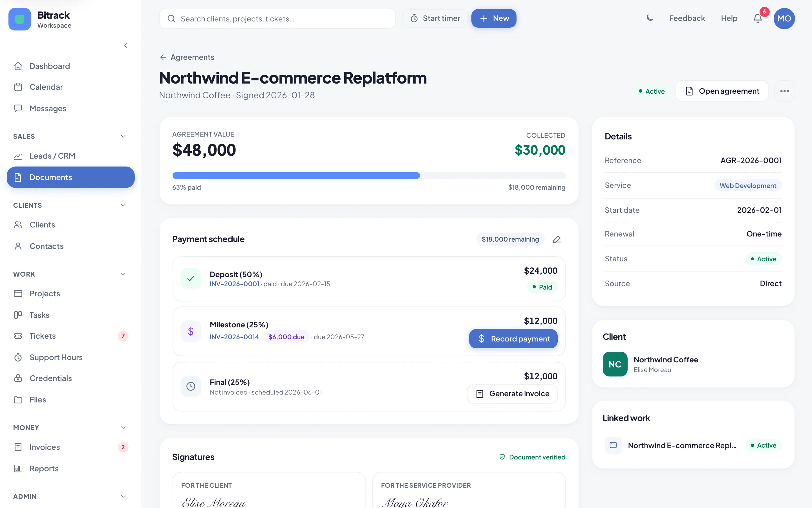Collapse the CLIENTS section
Viewport: 812px width, 508px height.
[123, 205]
